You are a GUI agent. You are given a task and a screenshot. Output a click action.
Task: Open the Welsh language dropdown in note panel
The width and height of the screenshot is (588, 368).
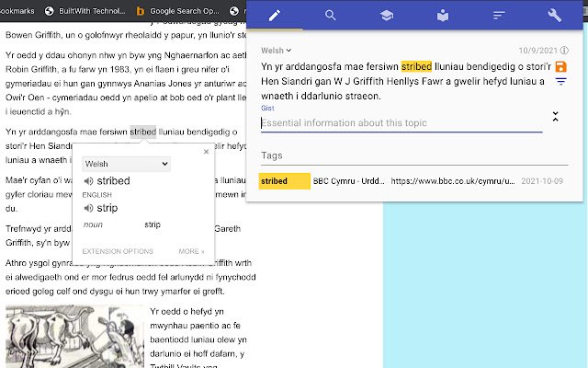pyautogui.click(x=276, y=51)
